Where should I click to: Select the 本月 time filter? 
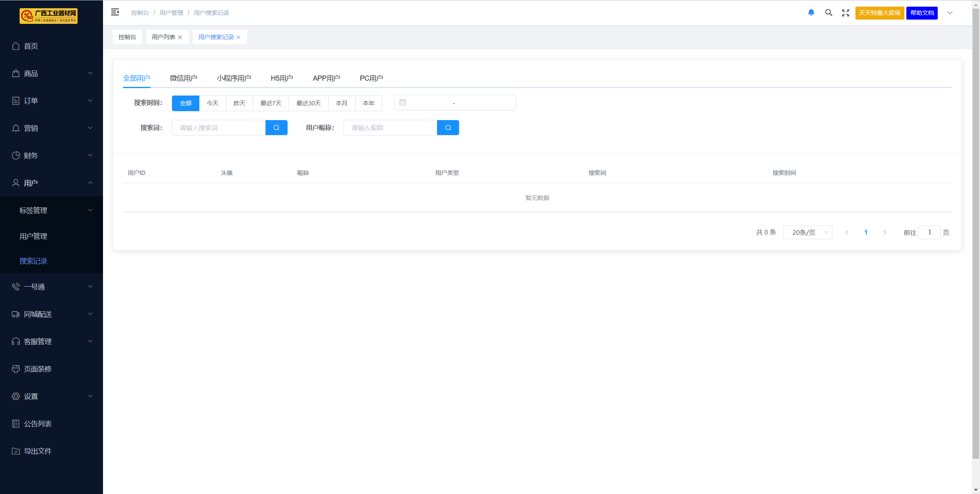(342, 103)
